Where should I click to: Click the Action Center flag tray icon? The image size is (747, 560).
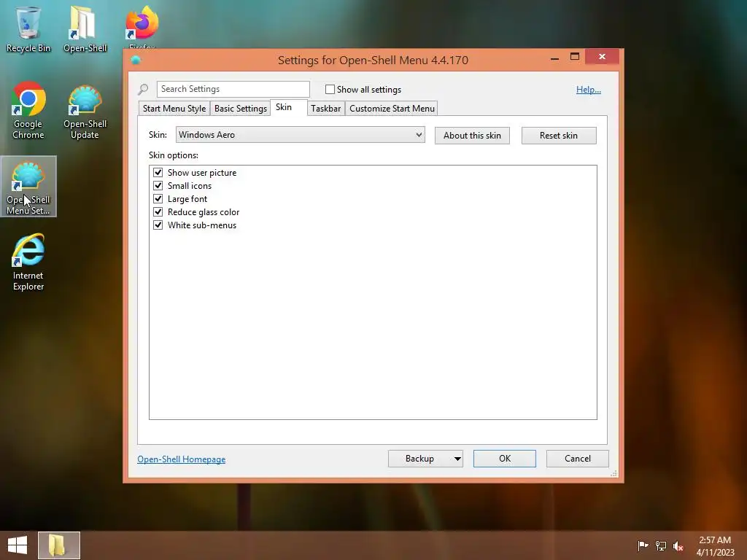(643, 545)
